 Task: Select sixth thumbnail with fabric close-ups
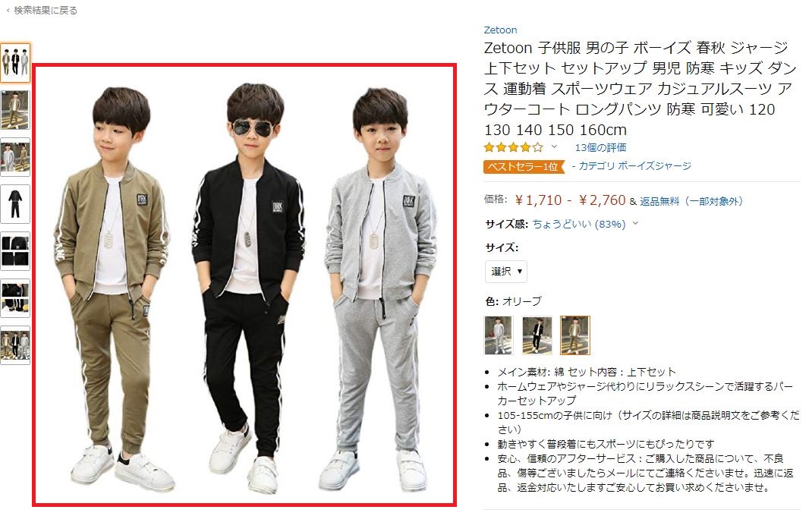(x=15, y=298)
